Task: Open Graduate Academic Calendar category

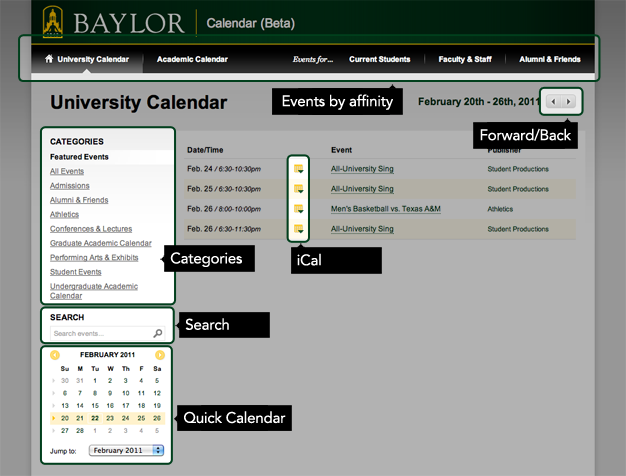Action: tap(101, 243)
